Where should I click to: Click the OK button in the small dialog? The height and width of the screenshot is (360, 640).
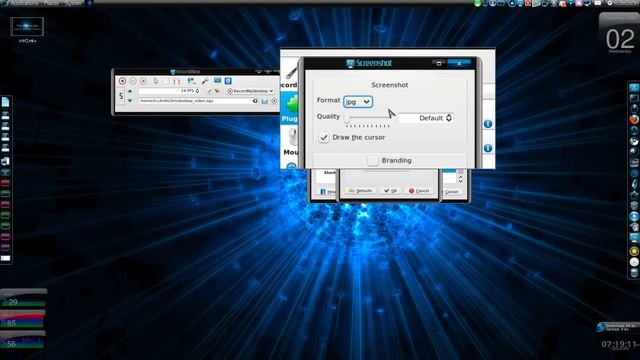click(391, 191)
